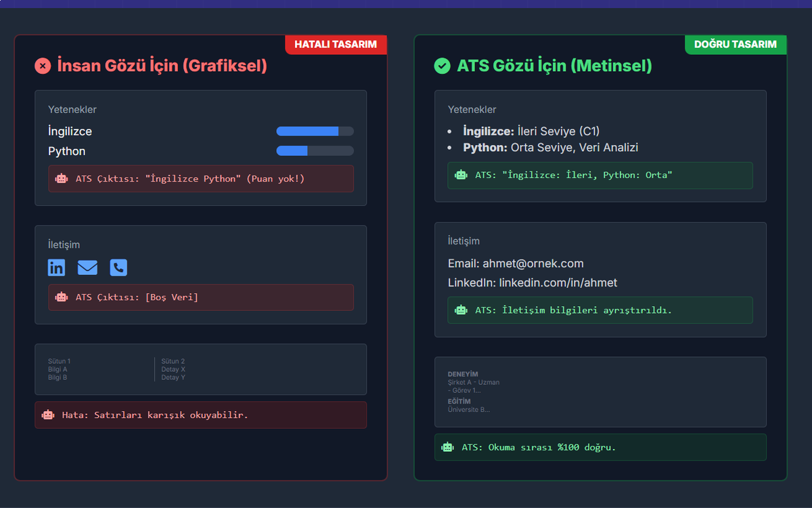Click the EĞİTİM section heading
812x508 pixels.
[x=459, y=402]
